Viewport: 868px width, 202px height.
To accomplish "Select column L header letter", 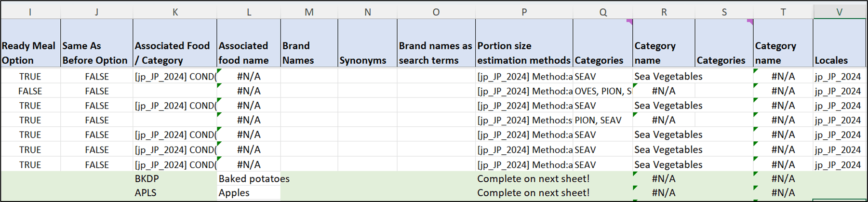I will (249, 12).
